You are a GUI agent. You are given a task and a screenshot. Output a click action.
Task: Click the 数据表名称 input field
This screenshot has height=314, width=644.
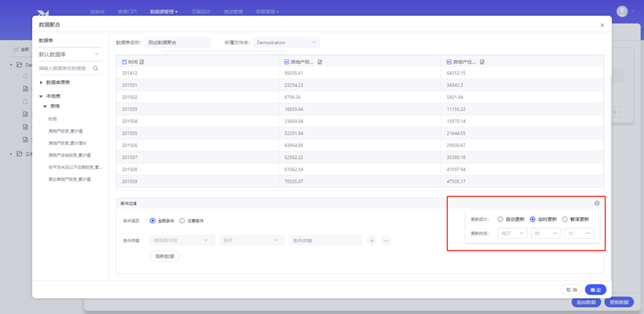pos(177,43)
